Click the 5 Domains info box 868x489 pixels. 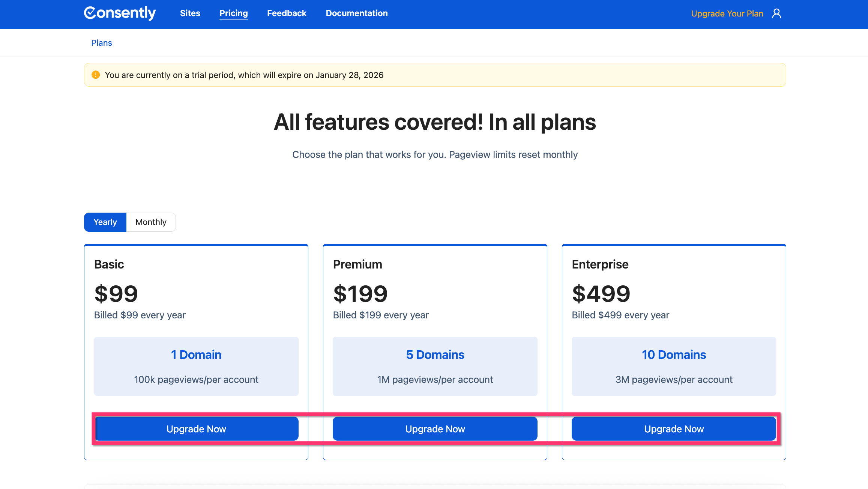click(x=435, y=366)
